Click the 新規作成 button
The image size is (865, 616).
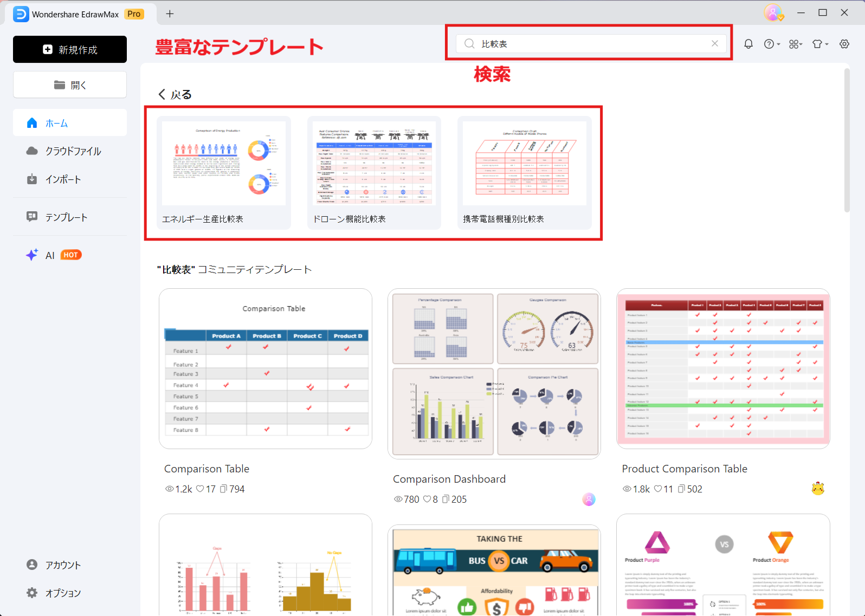(x=70, y=49)
